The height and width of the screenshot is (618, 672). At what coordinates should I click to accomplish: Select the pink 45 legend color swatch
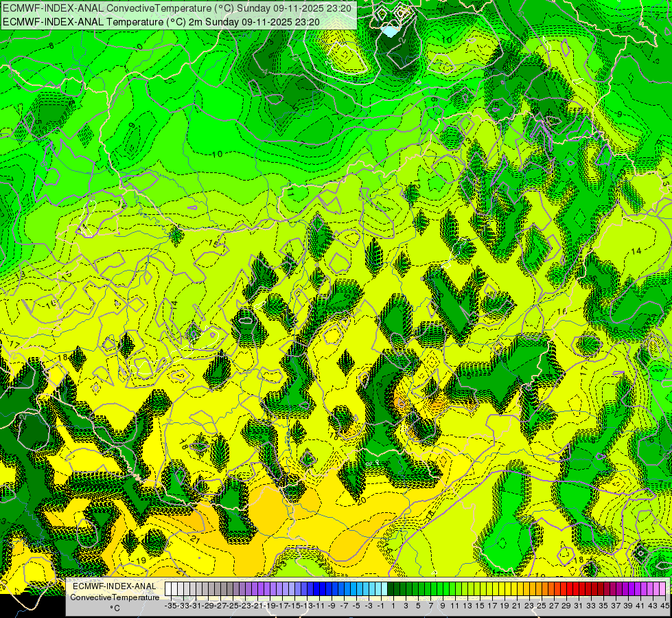coord(662,588)
